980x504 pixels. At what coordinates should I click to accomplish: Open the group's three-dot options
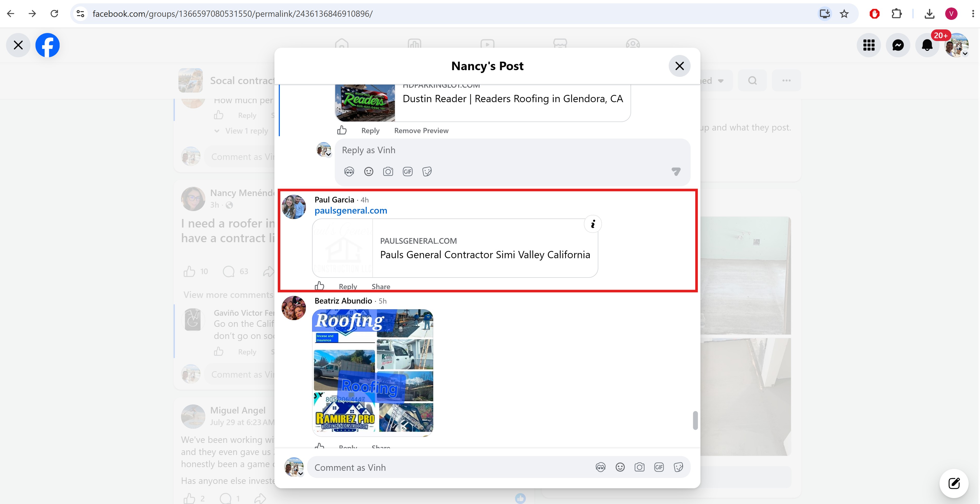point(786,81)
